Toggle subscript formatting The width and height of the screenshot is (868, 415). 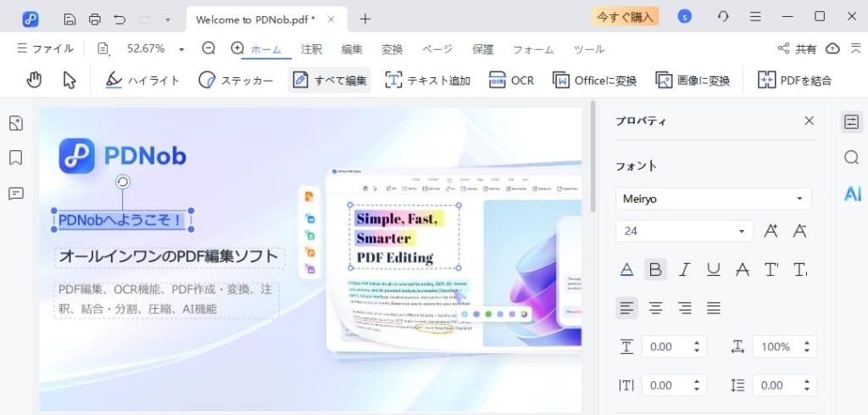tap(800, 269)
